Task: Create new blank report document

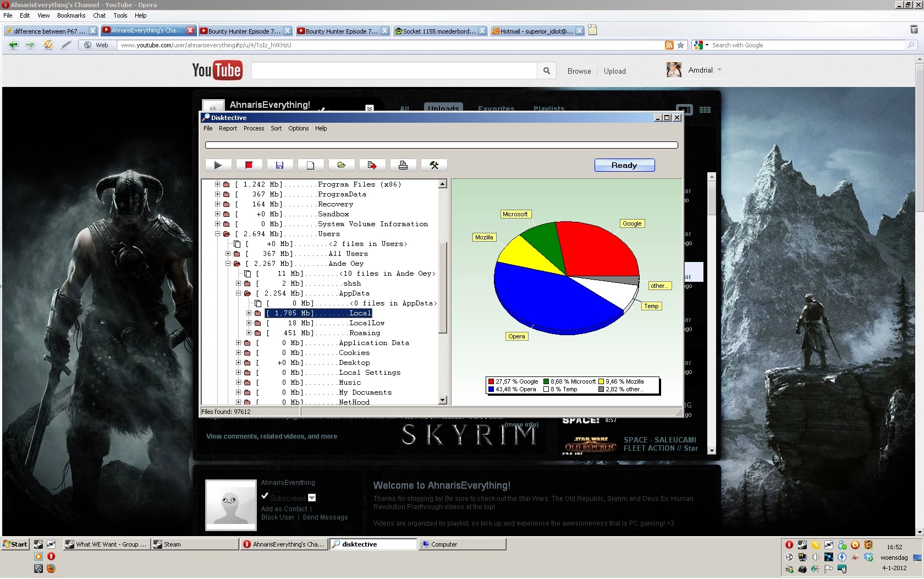Action: click(x=310, y=165)
